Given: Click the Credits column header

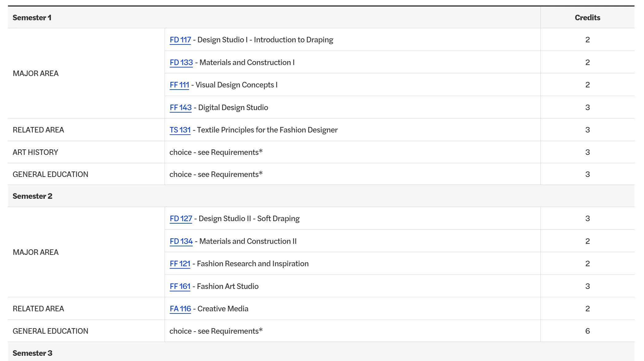Looking at the screenshot, I should 587,18.
